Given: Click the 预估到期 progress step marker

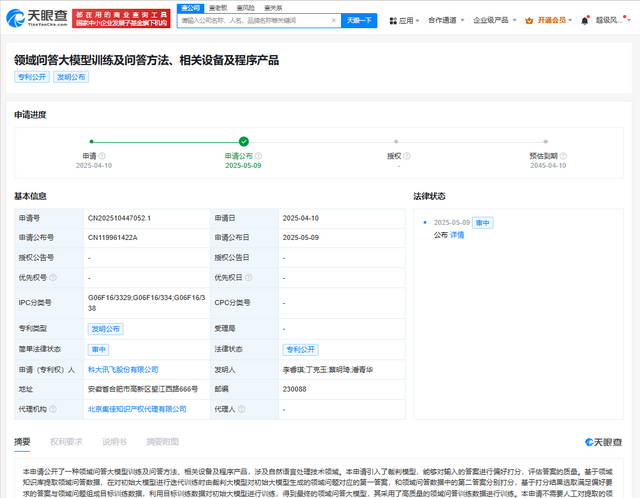Looking at the screenshot, I should [545, 142].
